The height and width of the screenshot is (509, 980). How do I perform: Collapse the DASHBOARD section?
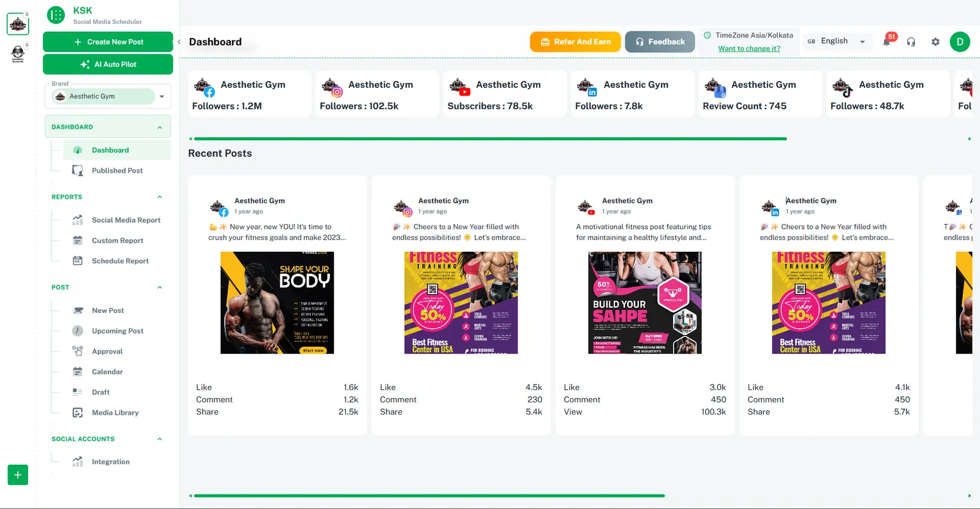(x=108, y=127)
